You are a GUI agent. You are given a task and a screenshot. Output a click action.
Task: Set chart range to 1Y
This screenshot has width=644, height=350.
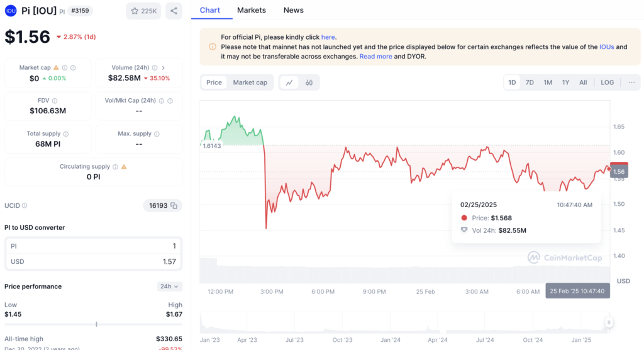[x=565, y=82]
